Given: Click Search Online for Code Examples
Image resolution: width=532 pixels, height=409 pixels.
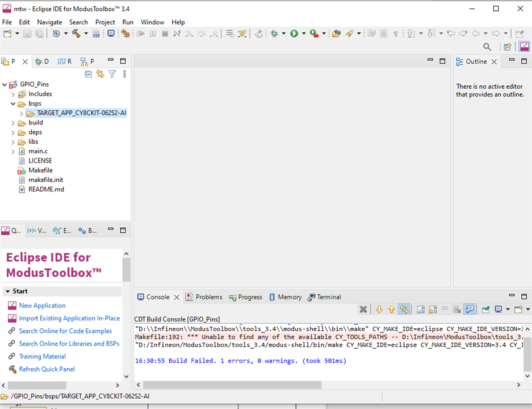Looking at the screenshot, I should pyautogui.click(x=65, y=331).
